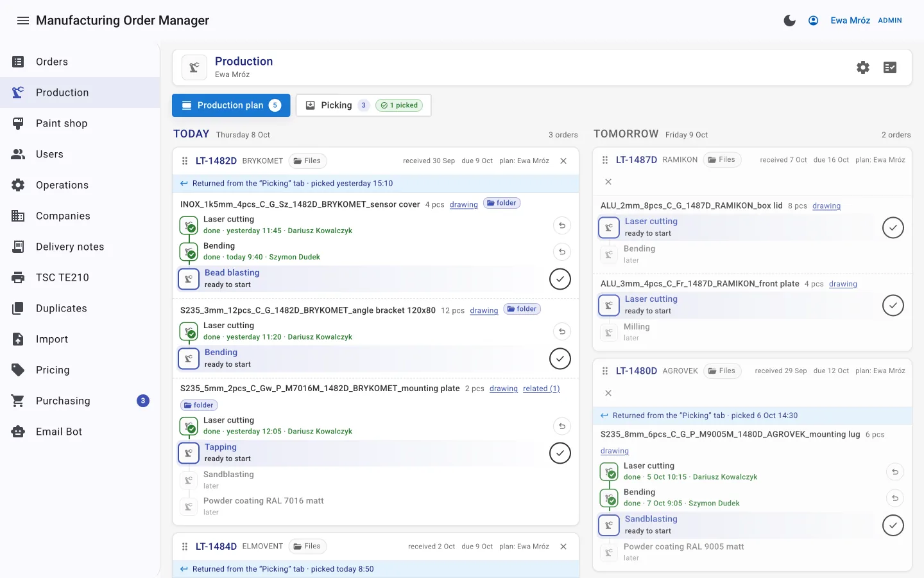Mark AGROVEK Sandblasting as done
Image resolution: width=924 pixels, height=578 pixels.
coord(893,525)
